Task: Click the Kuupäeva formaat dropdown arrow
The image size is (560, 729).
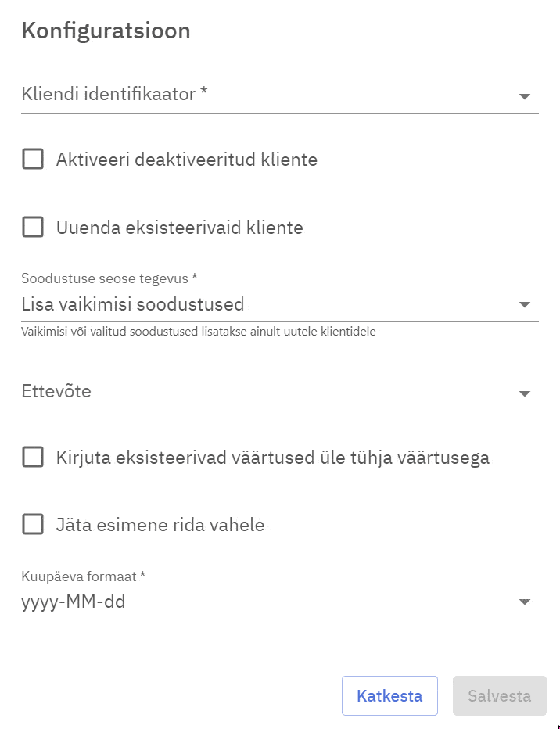Action: point(524,602)
